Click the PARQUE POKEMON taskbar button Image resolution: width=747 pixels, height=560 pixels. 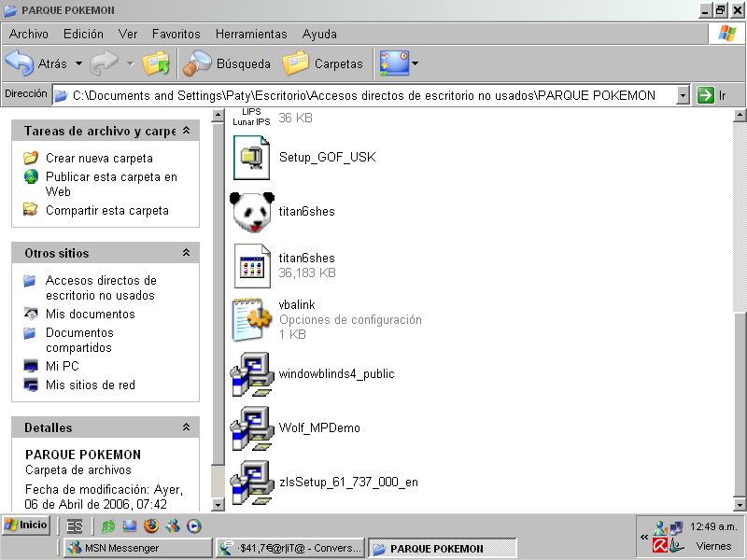click(x=443, y=548)
